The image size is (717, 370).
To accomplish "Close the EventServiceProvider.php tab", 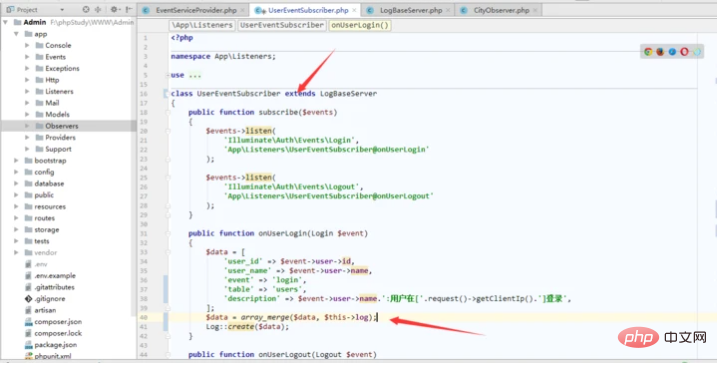I will 242,10.
